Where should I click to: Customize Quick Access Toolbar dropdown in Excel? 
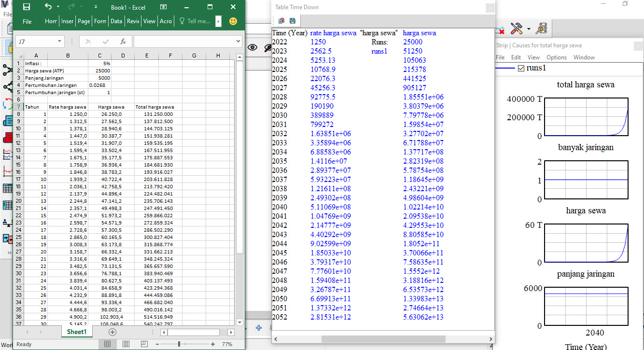96,7
